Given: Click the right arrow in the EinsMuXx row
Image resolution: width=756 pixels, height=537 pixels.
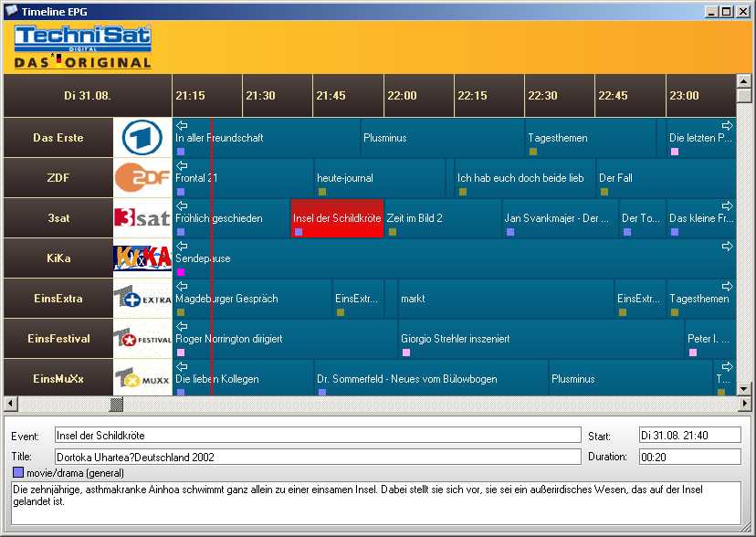Looking at the screenshot, I should [x=727, y=367].
